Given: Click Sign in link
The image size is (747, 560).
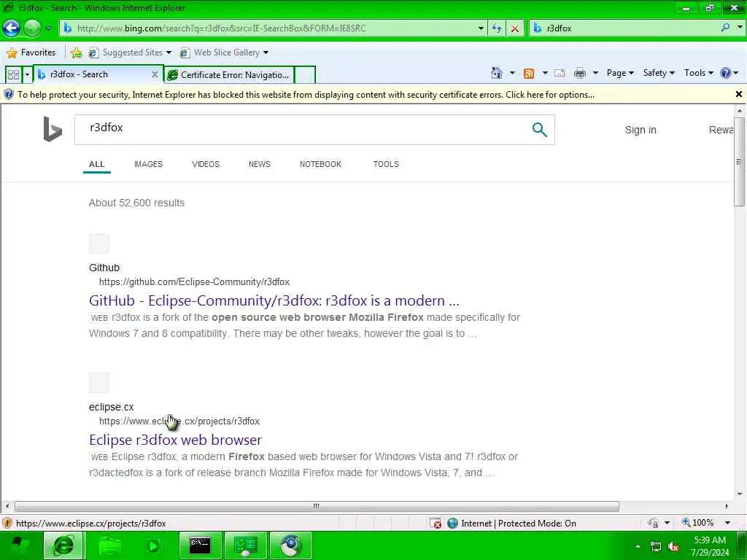Looking at the screenshot, I should (x=640, y=130).
